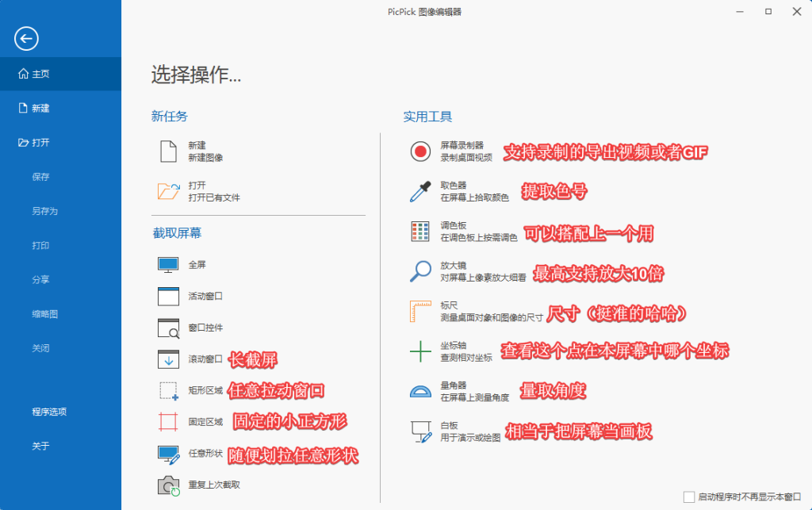The width and height of the screenshot is (812, 510).
Task: Open 关于 in the sidebar
Action: [x=40, y=446]
